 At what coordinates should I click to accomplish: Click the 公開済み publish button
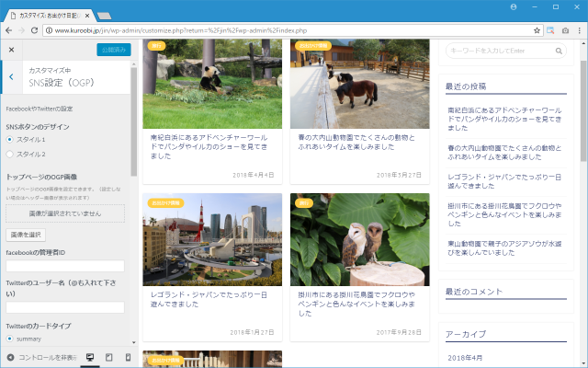point(114,50)
